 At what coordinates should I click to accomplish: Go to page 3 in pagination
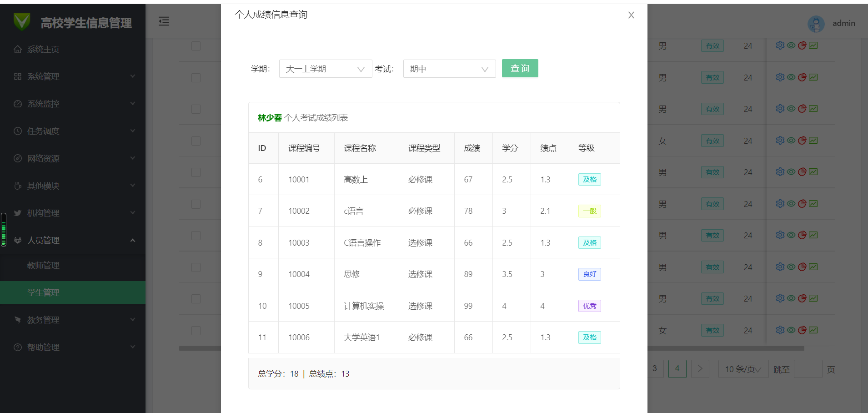click(655, 369)
